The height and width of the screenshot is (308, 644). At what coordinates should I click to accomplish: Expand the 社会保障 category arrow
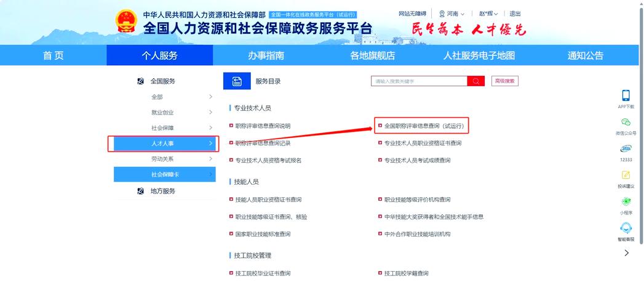click(x=211, y=128)
